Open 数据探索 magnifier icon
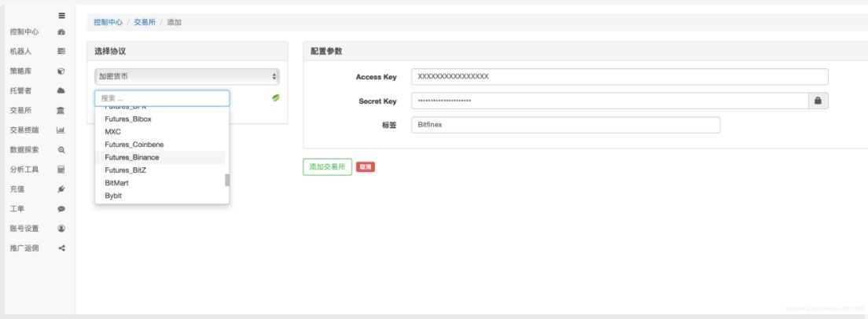The width and height of the screenshot is (868, 319). click(61, 150)
